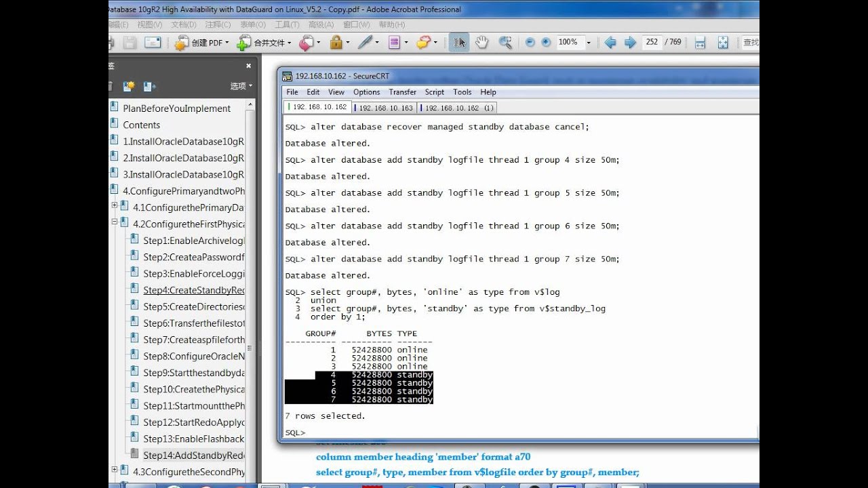The width and height of the screenshot is (868, 488).
Task: Click the padlock Secure icon
Action: 336,42
